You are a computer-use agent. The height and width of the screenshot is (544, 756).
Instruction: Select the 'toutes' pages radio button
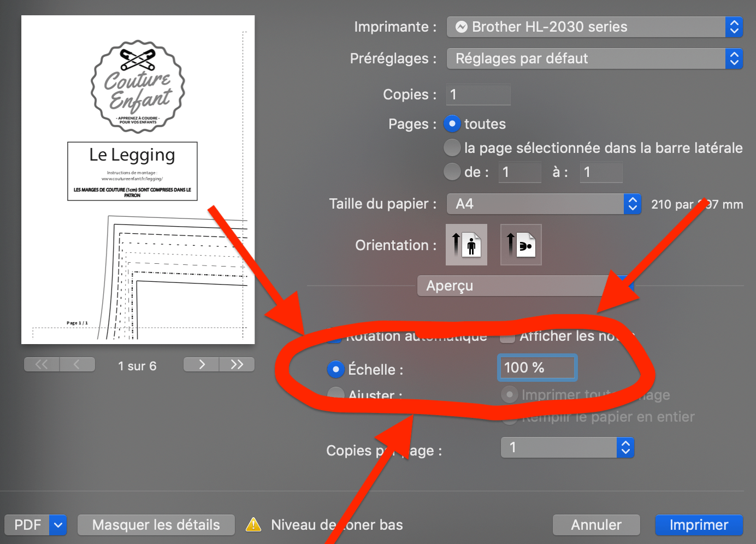click(x=452, y=124)
